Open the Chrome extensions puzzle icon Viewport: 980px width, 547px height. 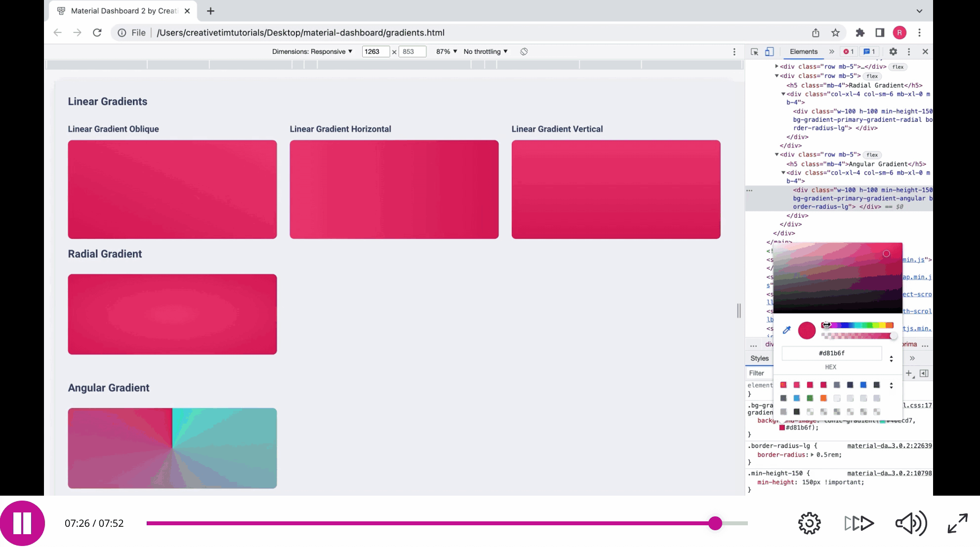coord(860,33)
